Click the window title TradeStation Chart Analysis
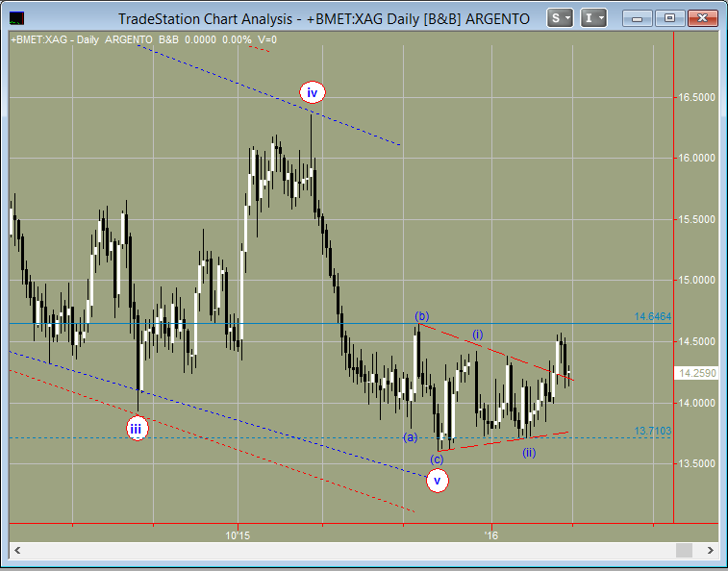 coord(324,19)
